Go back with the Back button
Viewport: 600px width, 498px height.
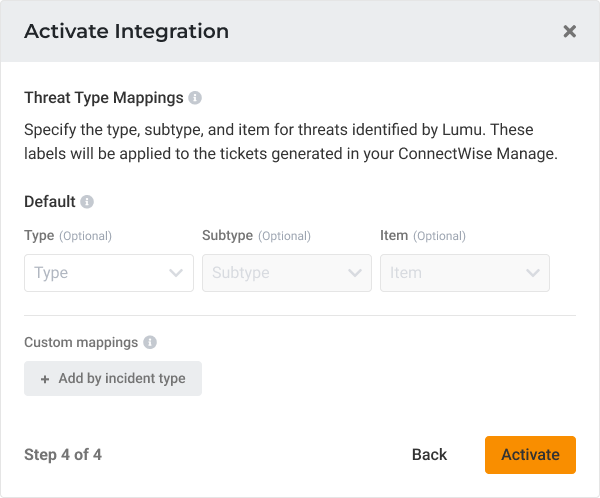[x=429, y=454]
